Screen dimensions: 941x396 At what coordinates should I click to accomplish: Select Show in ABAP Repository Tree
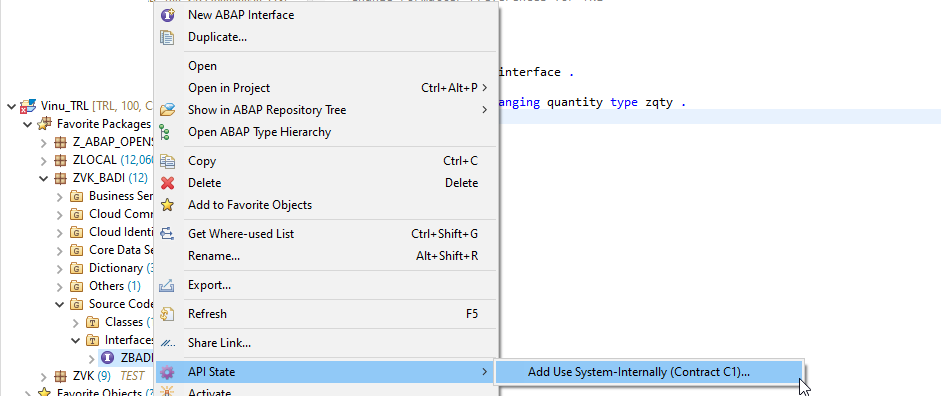326,110
